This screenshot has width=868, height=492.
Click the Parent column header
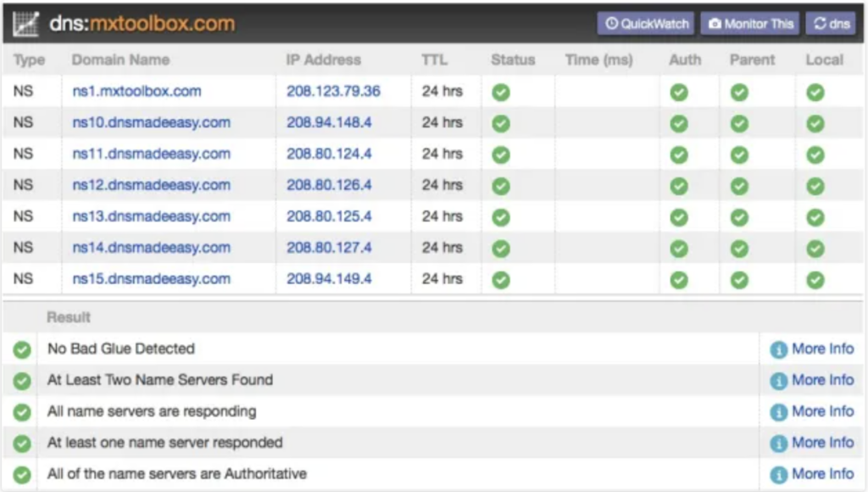(x=753, y=60)
